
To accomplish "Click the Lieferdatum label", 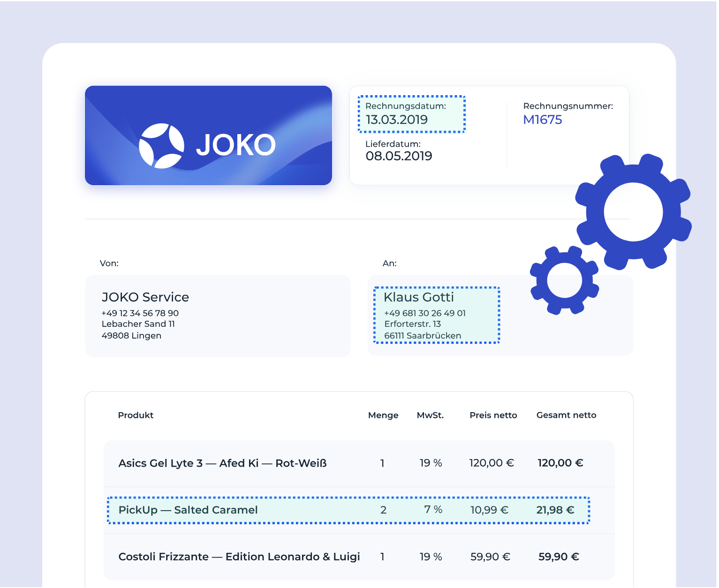I will tap(393, 144).
